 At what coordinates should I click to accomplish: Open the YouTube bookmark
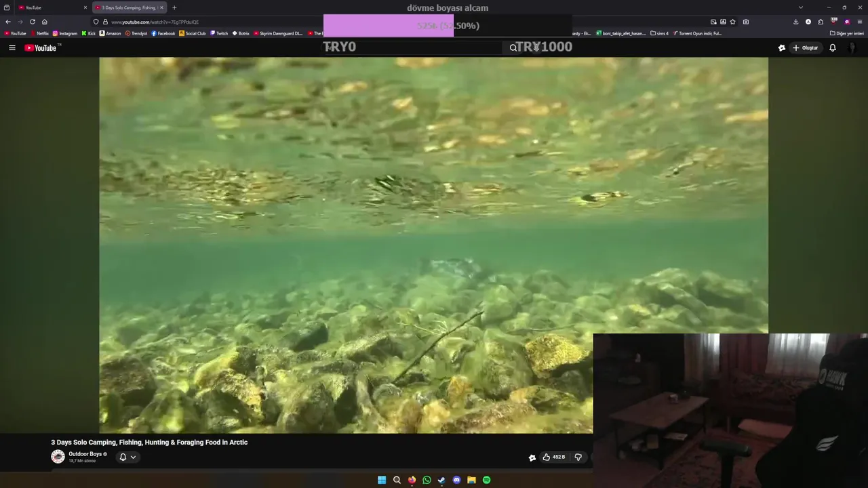[x=15, y=33]
